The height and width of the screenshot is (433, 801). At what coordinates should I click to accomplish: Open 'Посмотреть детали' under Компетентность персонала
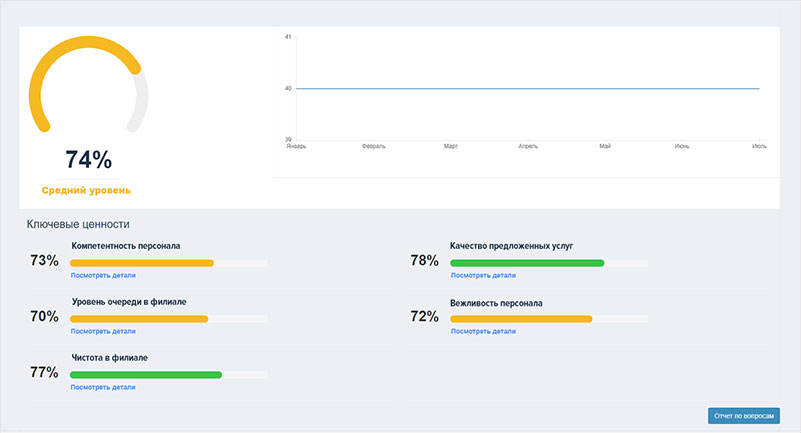point(103,275)
